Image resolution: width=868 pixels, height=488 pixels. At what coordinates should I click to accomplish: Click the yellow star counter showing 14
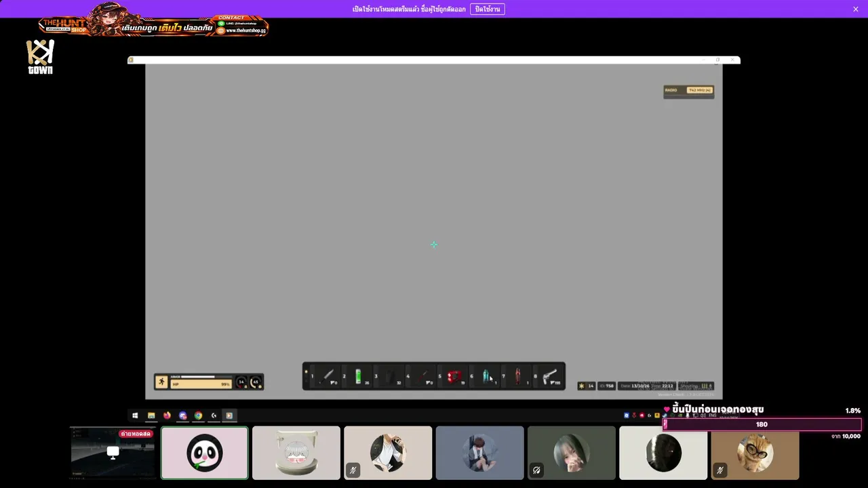586,386
